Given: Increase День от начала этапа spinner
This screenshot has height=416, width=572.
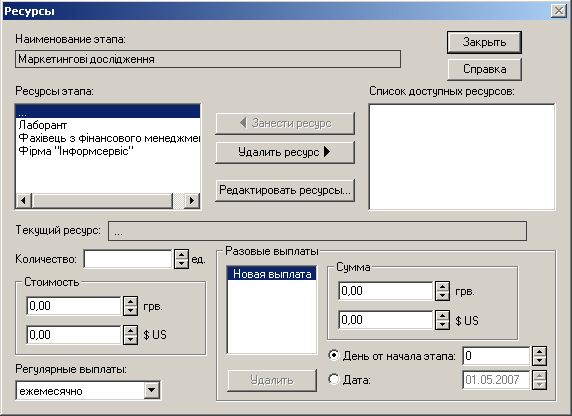Looking at the screenshot, I should [x=539, y=352].
